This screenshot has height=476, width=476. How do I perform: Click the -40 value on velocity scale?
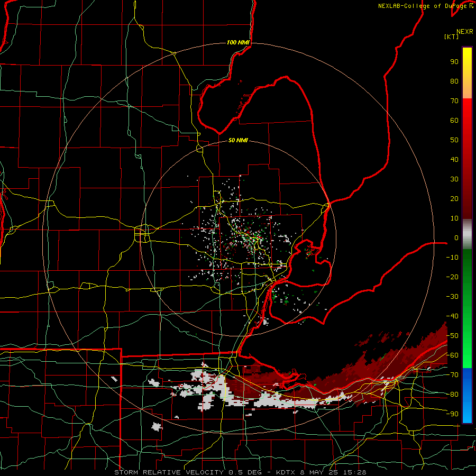(452, 316)
